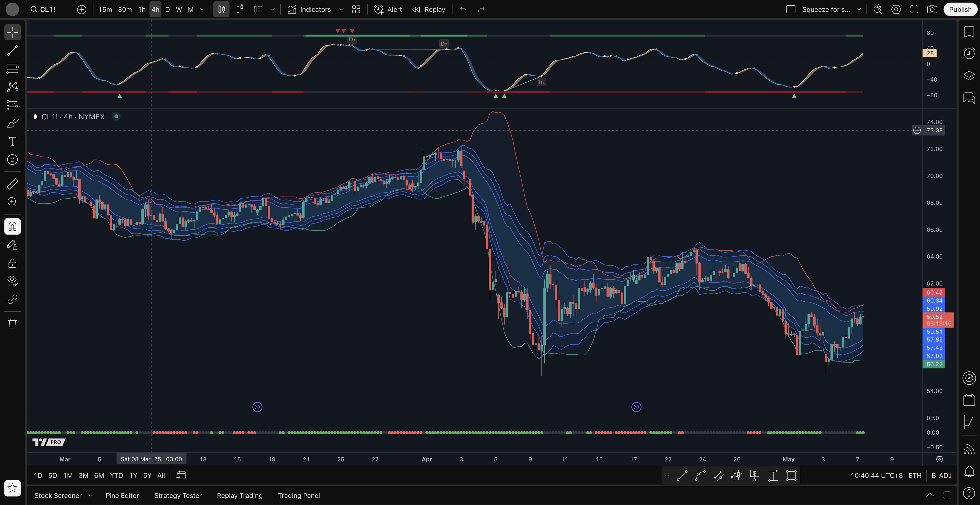This screenshot has width=980, height=505.
Task: Open the ruler measure tool
Action: pos(12,184)
